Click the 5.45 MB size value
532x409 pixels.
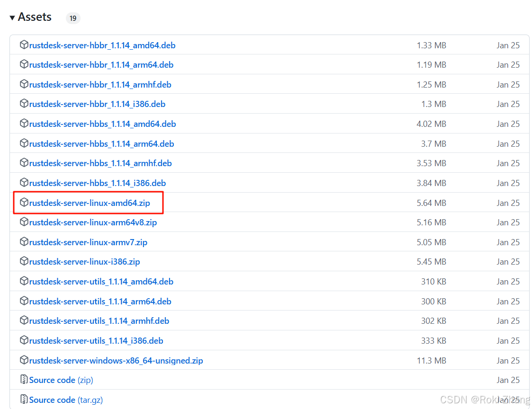(431, 262)
